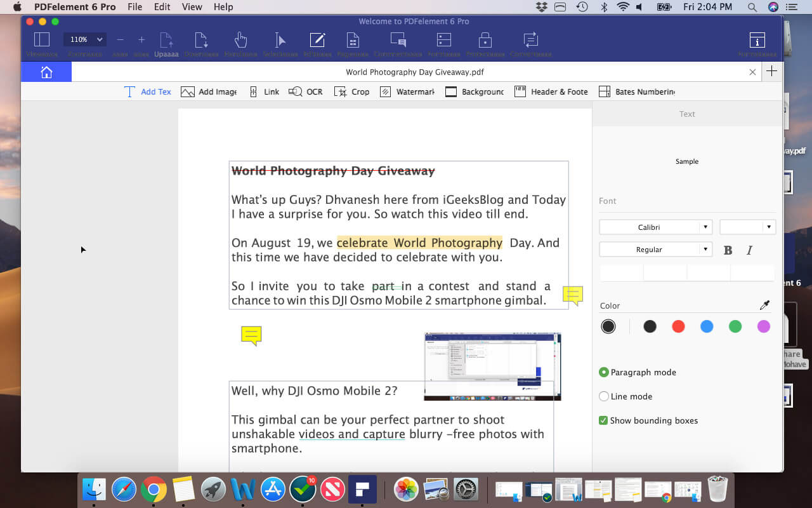Open the font size dropdown
The width and height of the screenshot is (812, 508).
pyautogui.click(x=748, y=227)
